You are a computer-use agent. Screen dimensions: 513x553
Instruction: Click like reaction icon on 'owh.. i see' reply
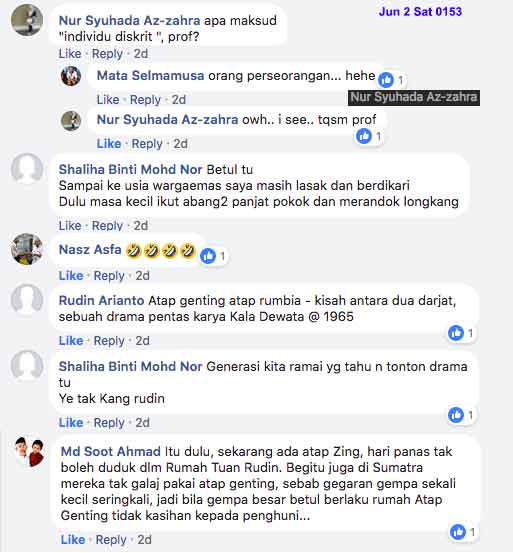364,136
